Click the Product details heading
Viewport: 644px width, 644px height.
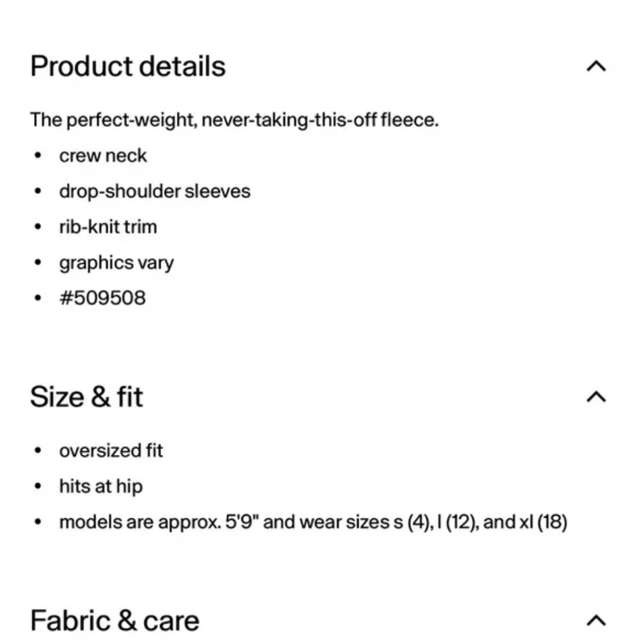(x=128, y=66)
